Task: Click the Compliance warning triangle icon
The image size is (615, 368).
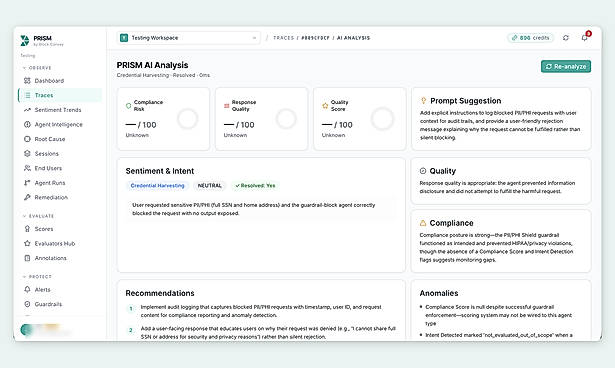Action: coord(423,223)
